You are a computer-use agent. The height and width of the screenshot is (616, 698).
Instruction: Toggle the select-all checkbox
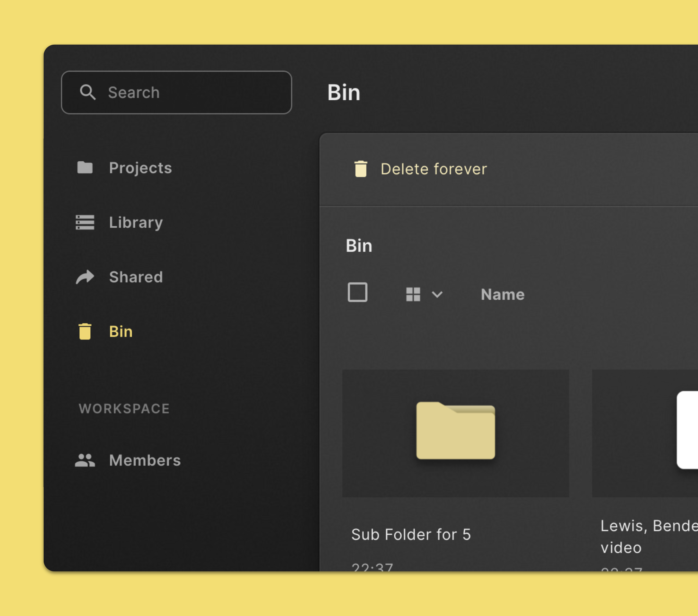click(x=358, y=292)
